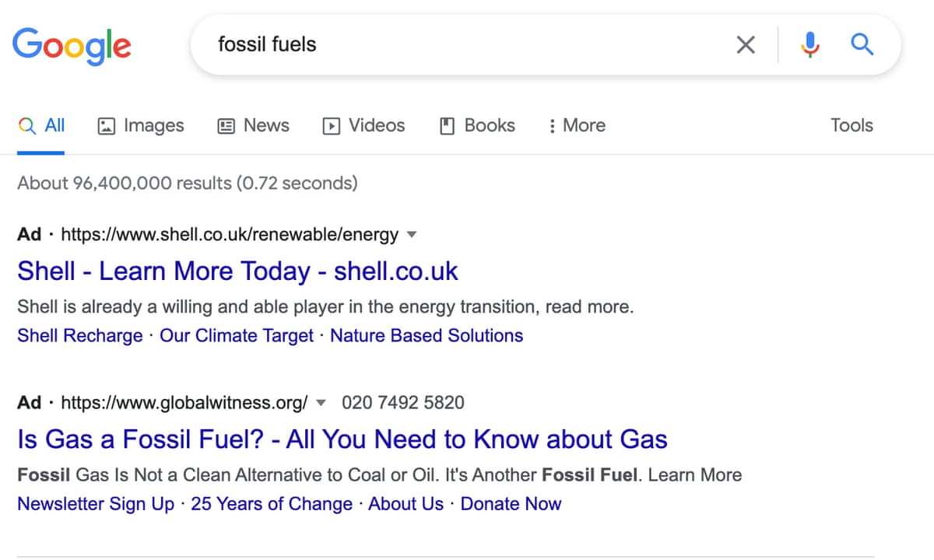Open the Is Gas a Fossil Fuel headline
Image resolution: width=934 pixels, height=560 pixels.
point(342,439)
